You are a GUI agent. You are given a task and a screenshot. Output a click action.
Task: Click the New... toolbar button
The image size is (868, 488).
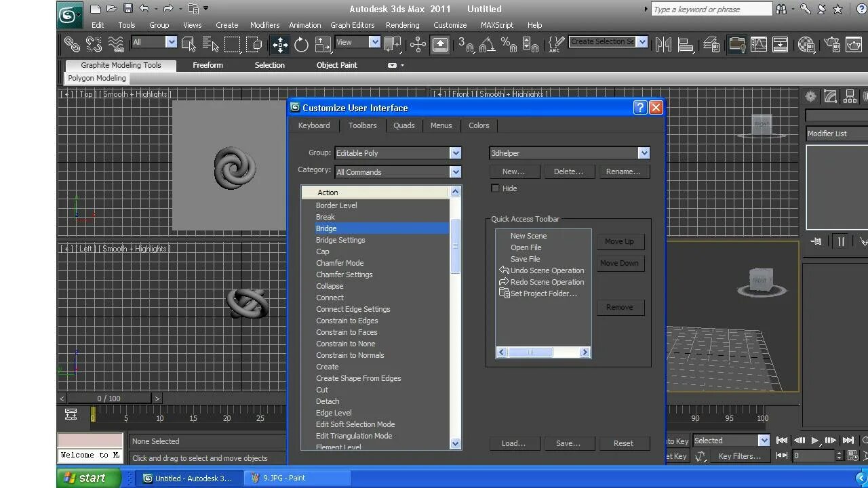click(x=513, y=171)
